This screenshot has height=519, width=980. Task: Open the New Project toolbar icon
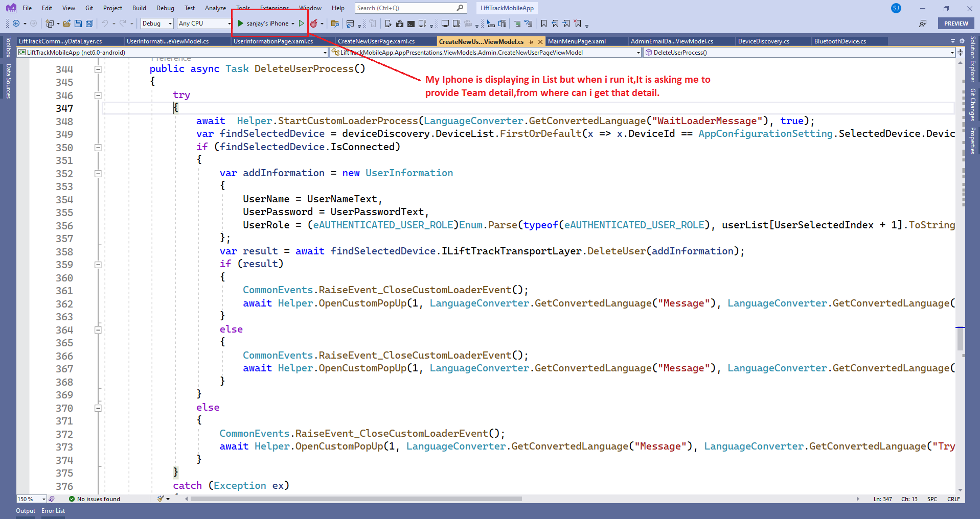[x=50, y=23]
